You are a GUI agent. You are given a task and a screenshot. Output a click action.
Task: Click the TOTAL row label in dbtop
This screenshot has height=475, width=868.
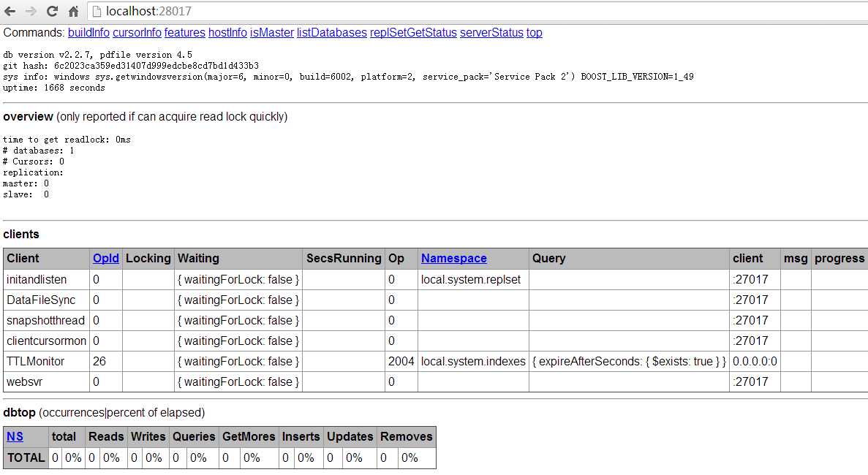pos(26,458)
